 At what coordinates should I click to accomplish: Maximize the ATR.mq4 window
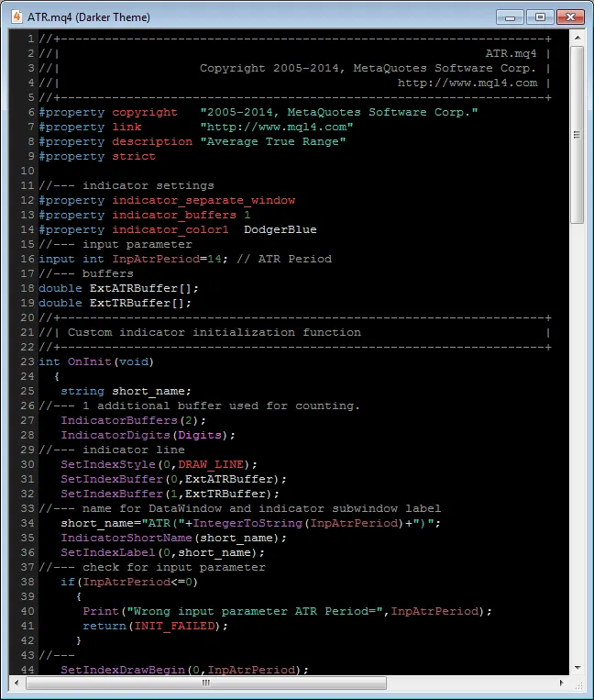(540, 17)
